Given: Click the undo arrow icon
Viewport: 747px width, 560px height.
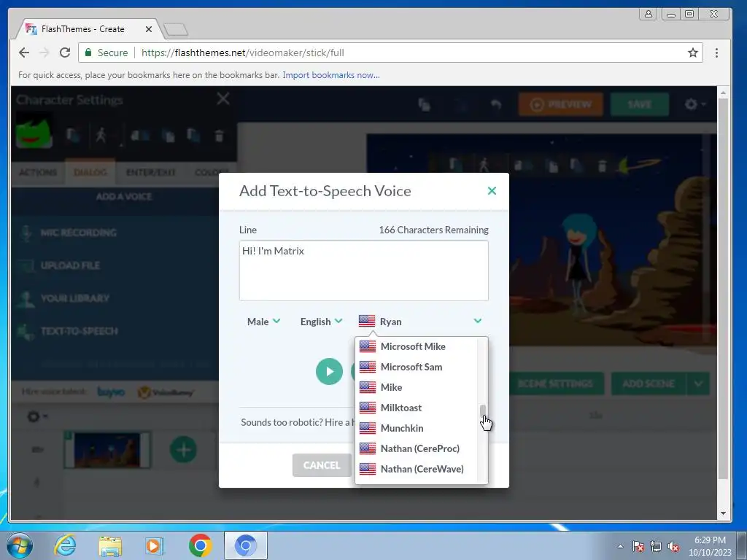Looking at the screenshot, I should [496, 104].
